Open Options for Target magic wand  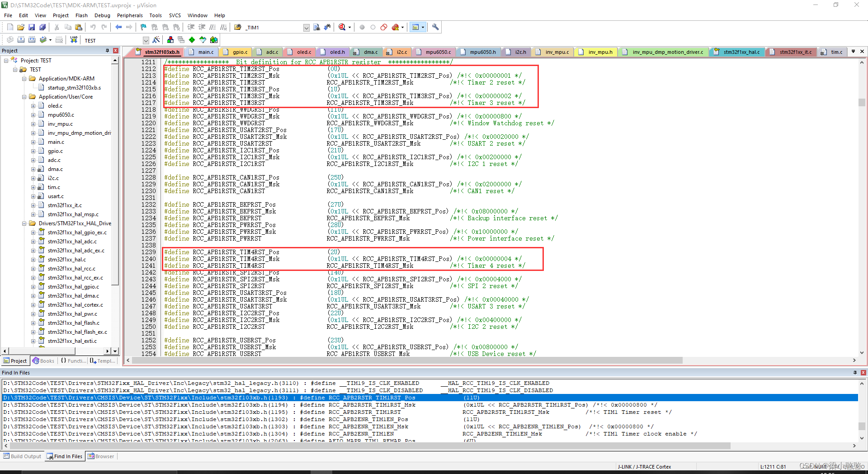(156, 40)
